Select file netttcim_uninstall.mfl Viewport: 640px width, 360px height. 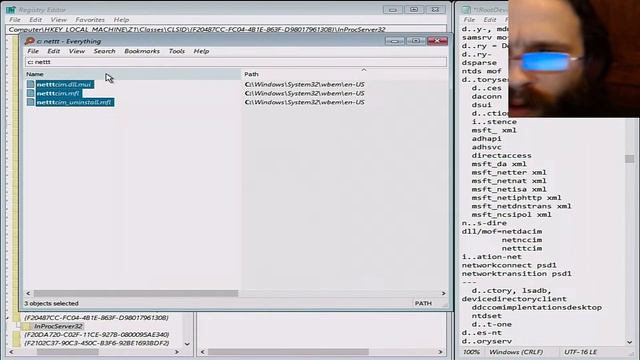(74, 102)
